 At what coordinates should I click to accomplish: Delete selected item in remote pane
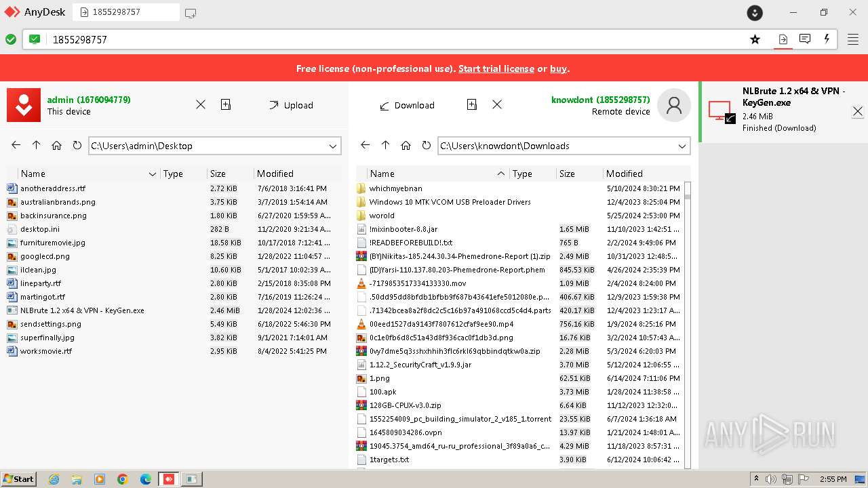(x=497, y=104)
